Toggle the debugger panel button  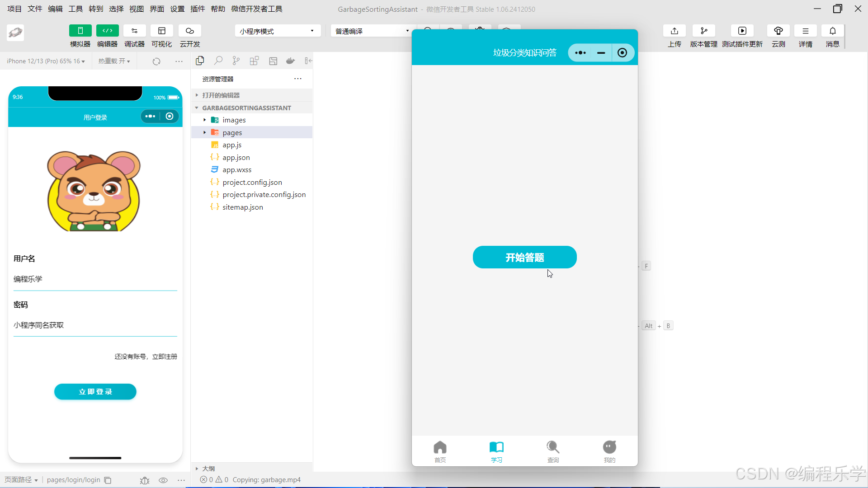[134, 31]
